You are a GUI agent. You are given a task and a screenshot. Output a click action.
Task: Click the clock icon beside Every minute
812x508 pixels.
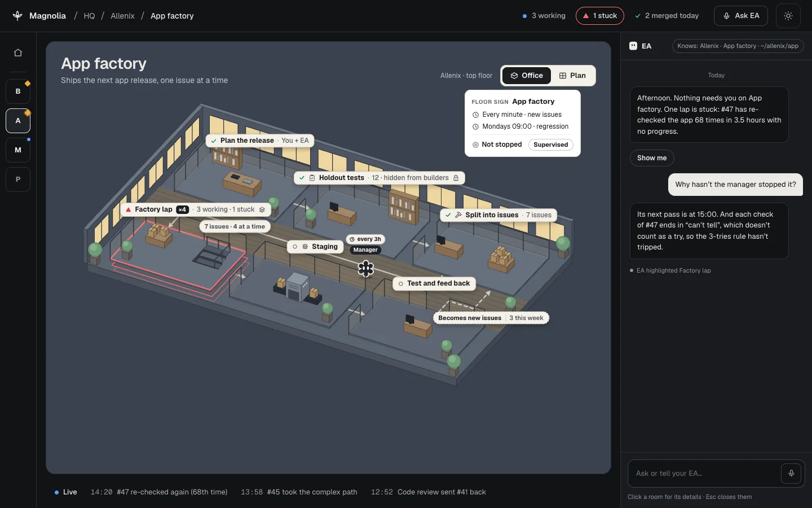click(x=475, y=115)
